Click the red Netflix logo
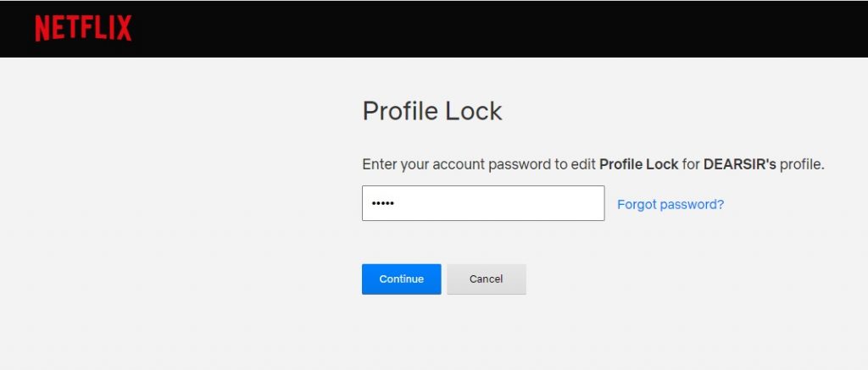This screenshot has width=868, height=370. pos(83,28)
